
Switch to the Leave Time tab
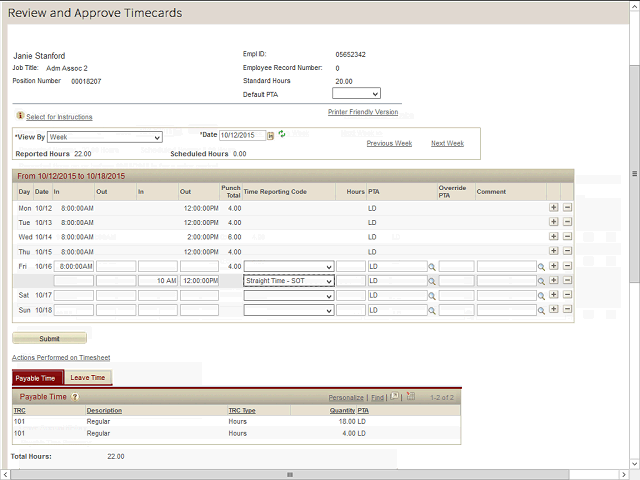coord(87,377)
